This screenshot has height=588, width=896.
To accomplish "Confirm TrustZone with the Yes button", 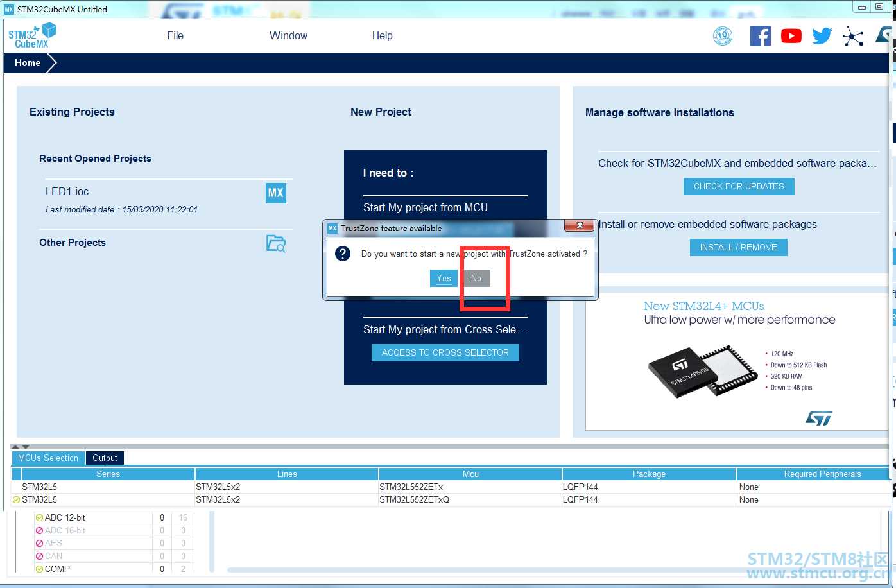I will pos(444,278).
